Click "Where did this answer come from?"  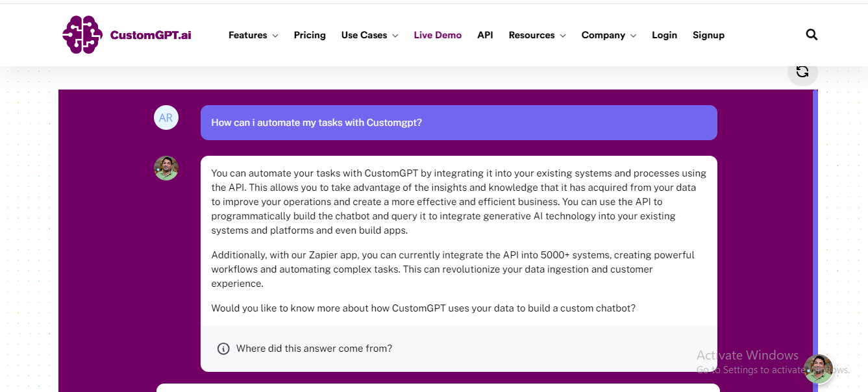tap(314, 349)
